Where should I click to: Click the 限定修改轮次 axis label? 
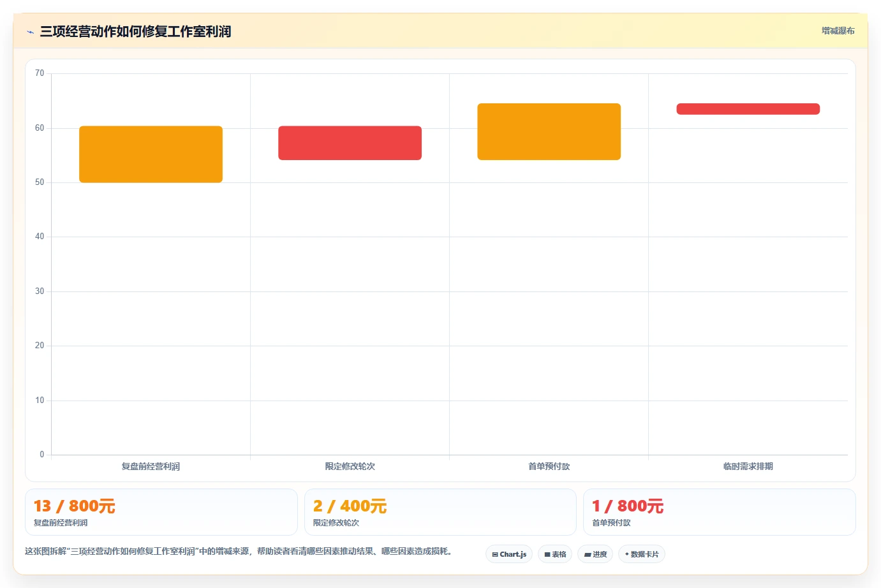[350, 466]
